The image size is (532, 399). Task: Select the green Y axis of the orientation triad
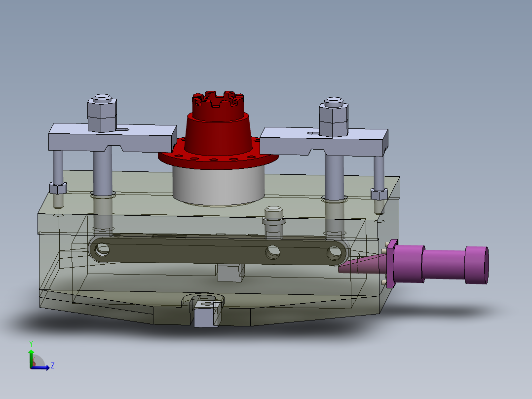31,358
